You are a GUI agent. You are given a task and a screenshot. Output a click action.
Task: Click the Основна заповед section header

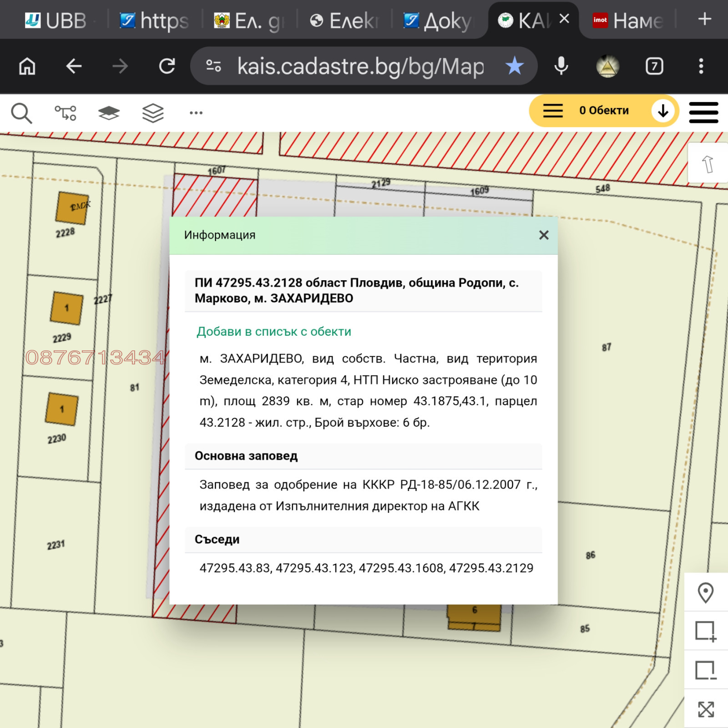(x=364, y=456)
